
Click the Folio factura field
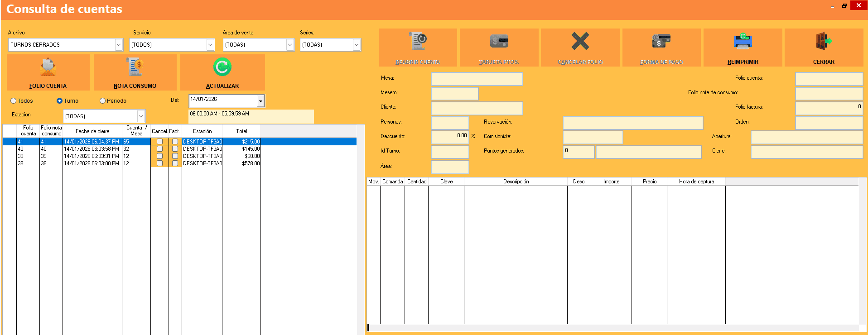coord(829,108)
